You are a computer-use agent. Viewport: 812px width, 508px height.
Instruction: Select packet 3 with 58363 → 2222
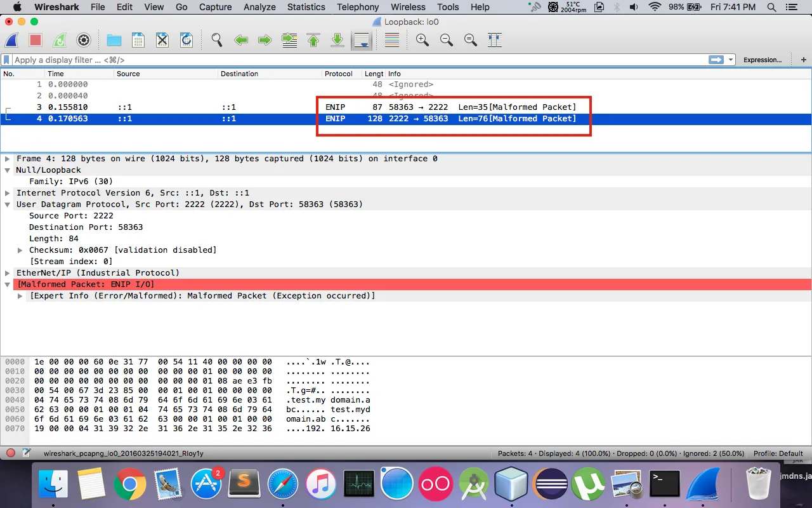click(x=406, y=107)
